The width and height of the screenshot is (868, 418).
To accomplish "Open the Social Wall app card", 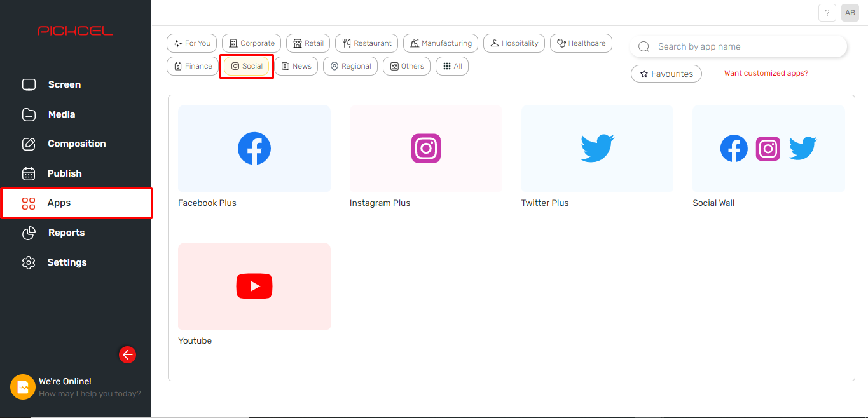I will (769, 149).
